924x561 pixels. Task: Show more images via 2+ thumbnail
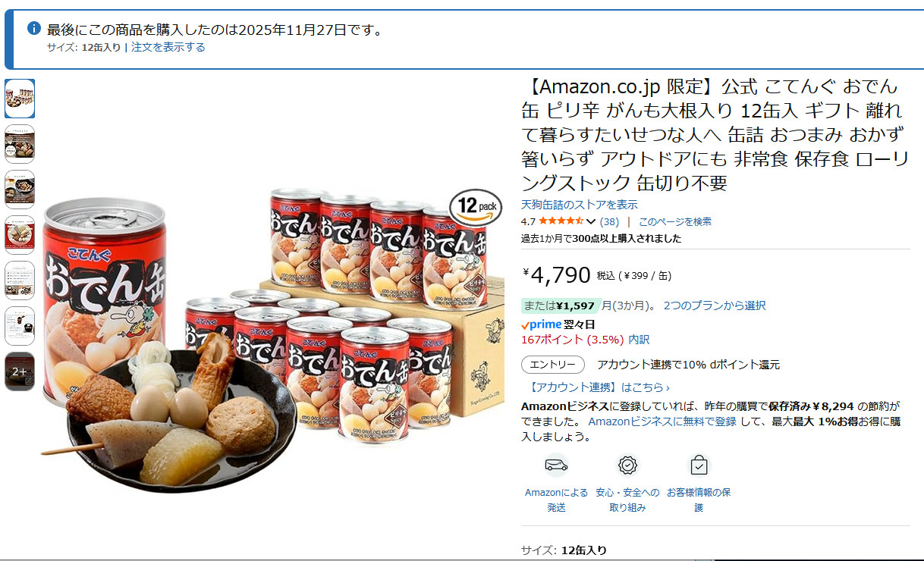click(x=20, y=371)
